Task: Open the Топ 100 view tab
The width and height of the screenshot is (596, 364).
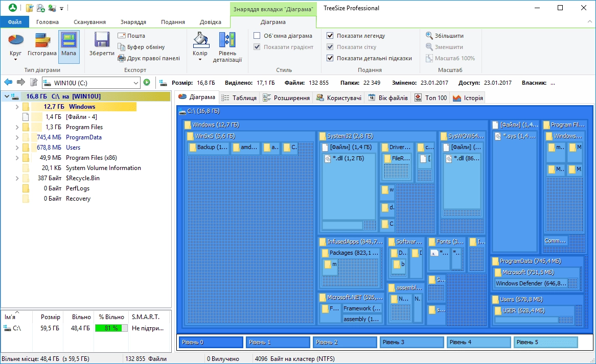Action: pyautogui.click(x=431, y=98)
